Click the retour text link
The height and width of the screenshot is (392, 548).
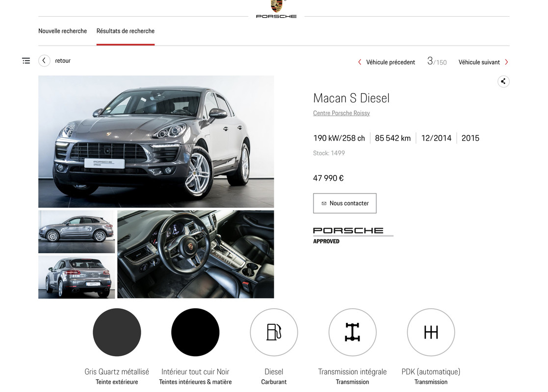pyautogui.click(x=63, y=61)
